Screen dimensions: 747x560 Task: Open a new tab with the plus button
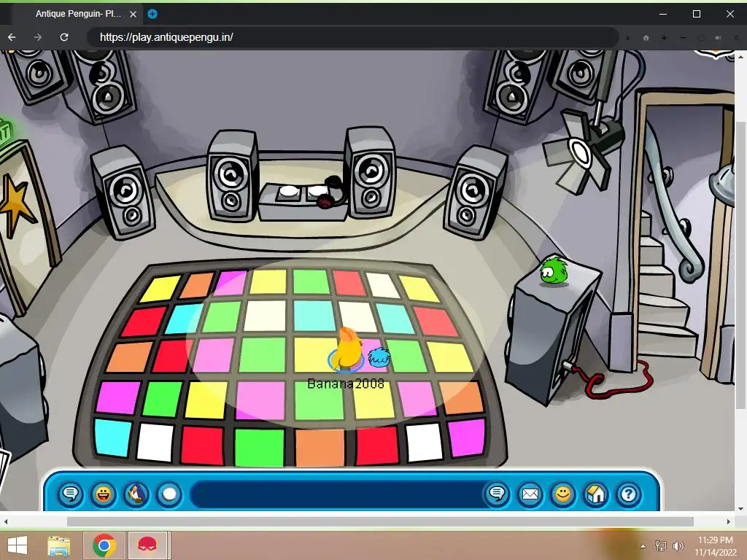pos(152,14)
